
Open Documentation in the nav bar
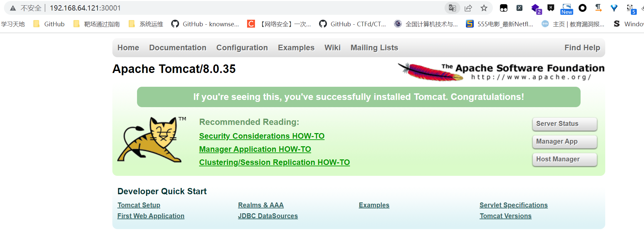click(178, 48)
